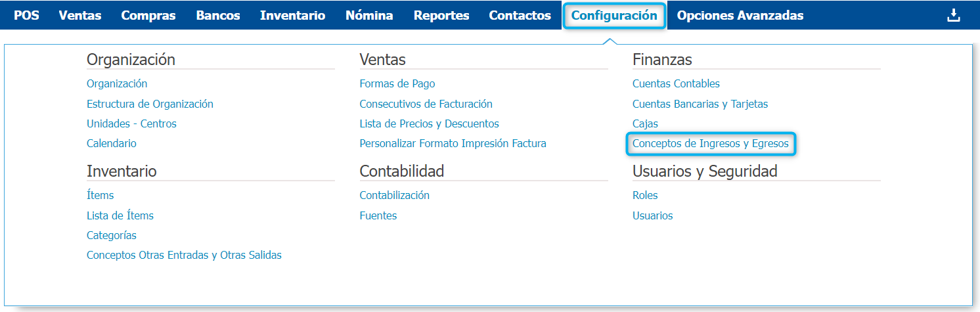Select Cuentas Bancarias y Tarjetas
Viewport: 980px width, 312px height.
(700, 104)
